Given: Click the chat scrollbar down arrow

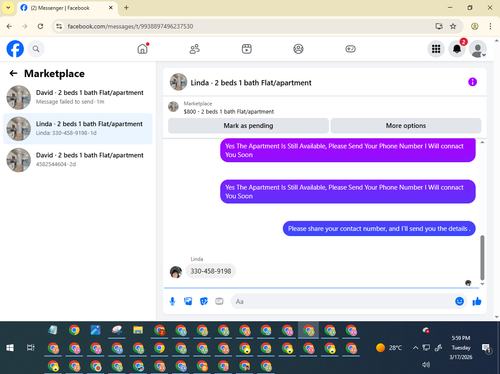Looking at the screenshot, I should pyautogui.click(x=482, y=284).
